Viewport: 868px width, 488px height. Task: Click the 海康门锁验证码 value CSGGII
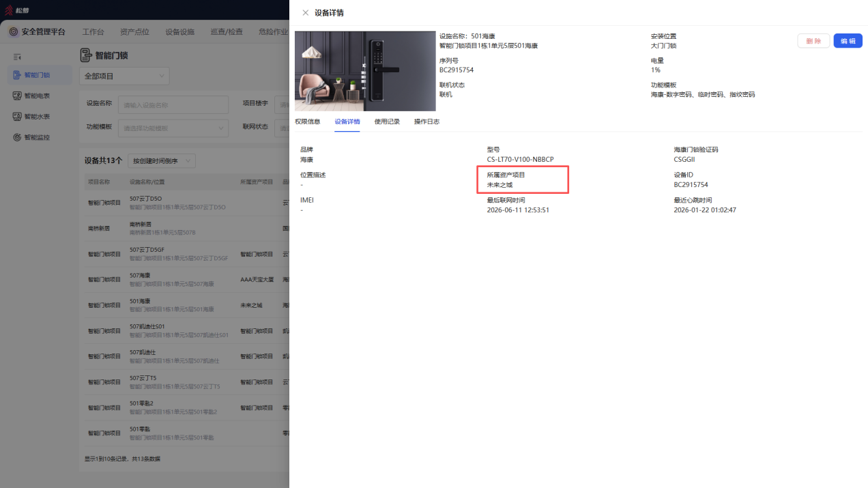[685, 159]
